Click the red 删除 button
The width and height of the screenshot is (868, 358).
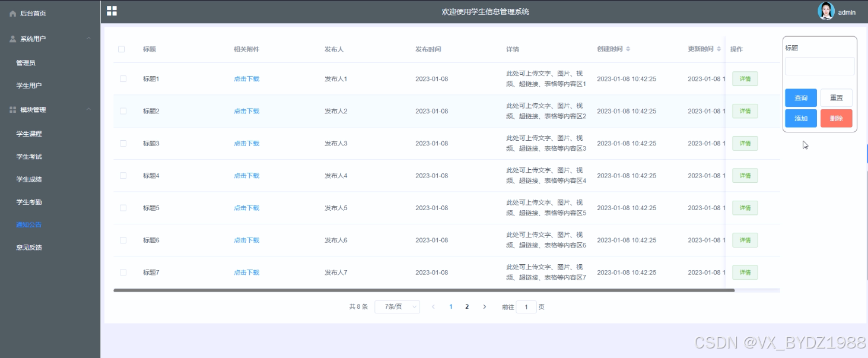coord(837,118)
